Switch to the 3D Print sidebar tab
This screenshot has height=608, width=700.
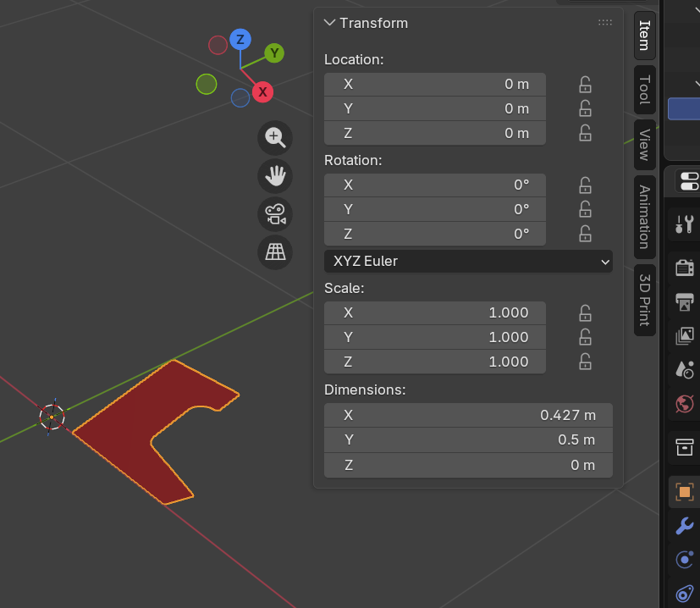644,300
